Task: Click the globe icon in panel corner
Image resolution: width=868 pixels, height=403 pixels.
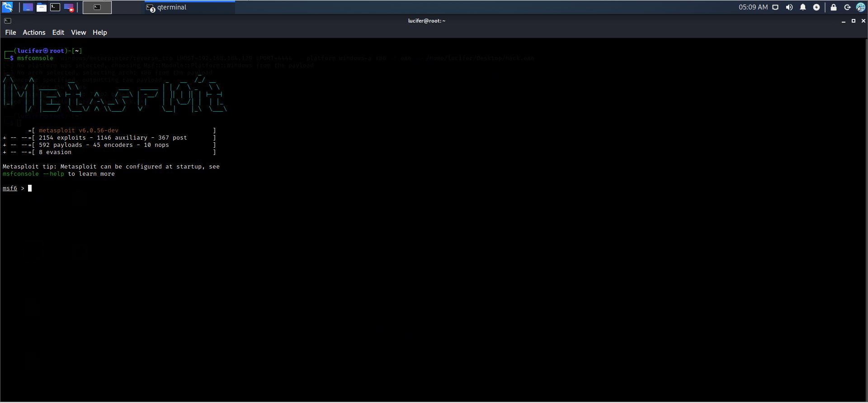Action: point(860,7)
